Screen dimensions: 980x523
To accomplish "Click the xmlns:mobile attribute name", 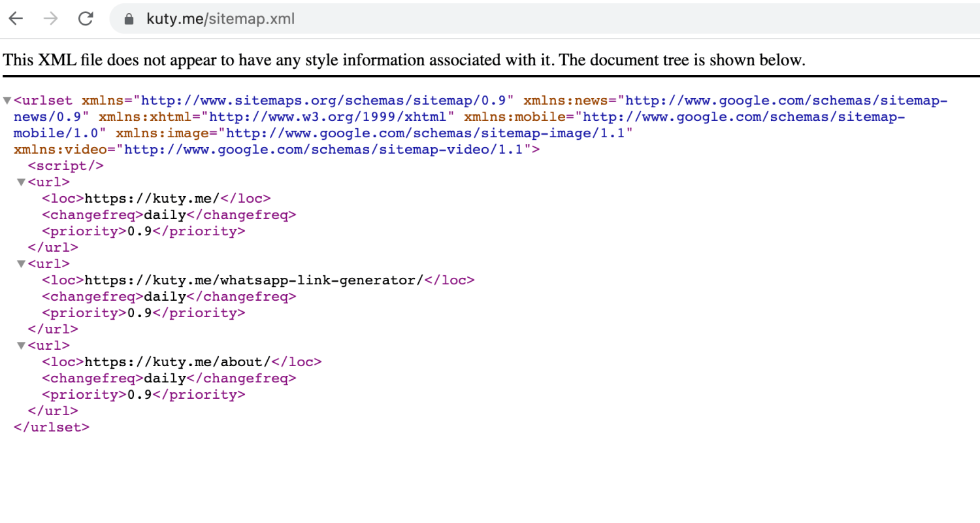I will click(514, 117).
